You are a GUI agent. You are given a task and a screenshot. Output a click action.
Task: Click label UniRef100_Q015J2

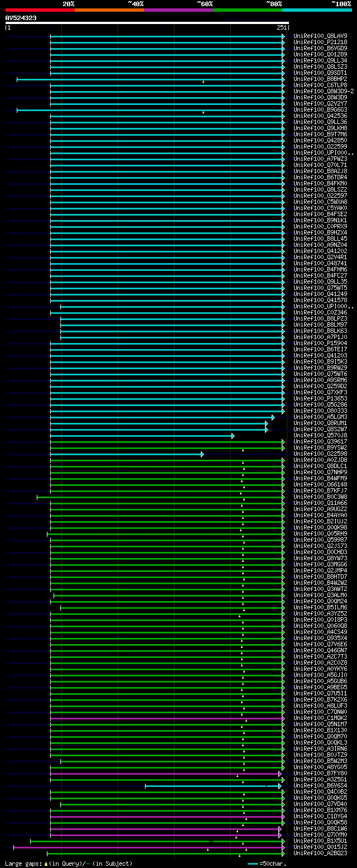click(x=320, y=847)
